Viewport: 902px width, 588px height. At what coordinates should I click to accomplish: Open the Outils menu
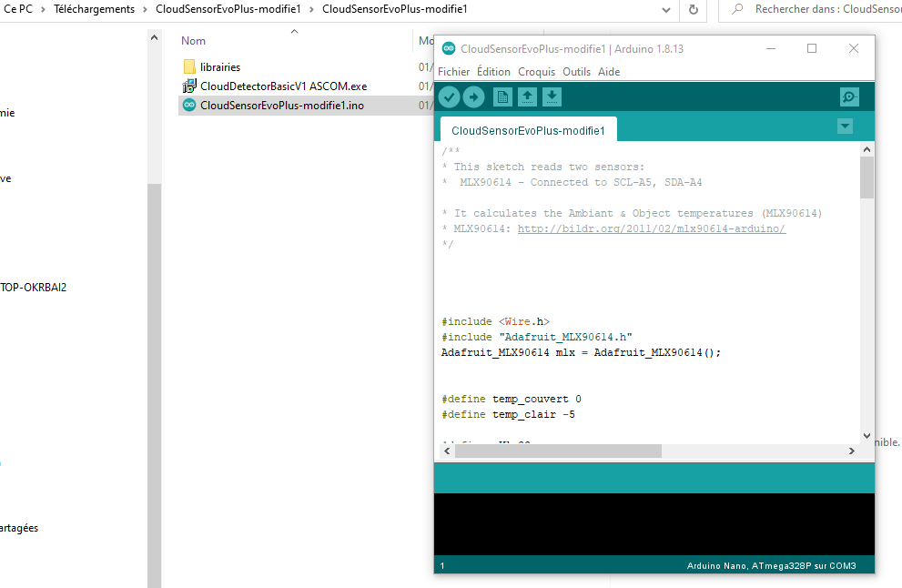pos(576,71)
